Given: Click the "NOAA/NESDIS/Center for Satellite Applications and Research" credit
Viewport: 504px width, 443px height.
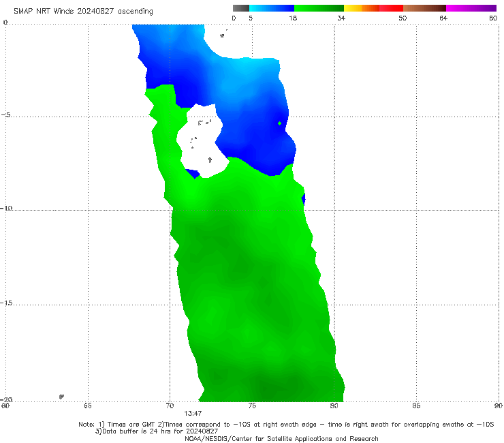Looking at the screenshot, I should pos(281,438).
